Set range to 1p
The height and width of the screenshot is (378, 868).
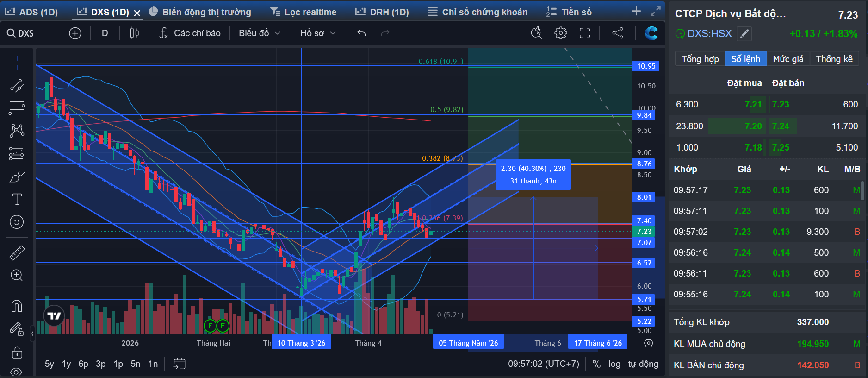(x=118, y=364)
